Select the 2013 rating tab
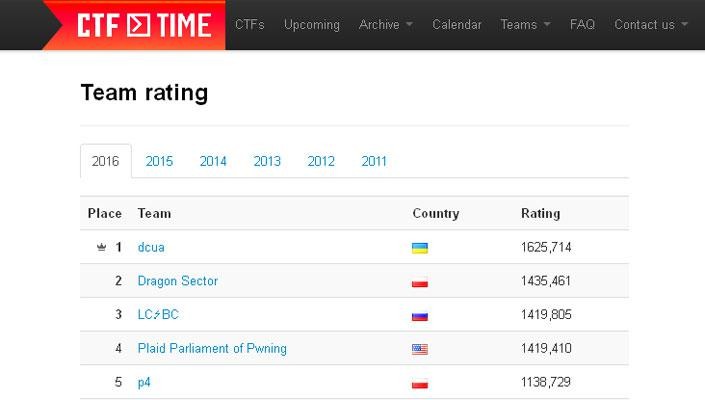The height and width of the screenshot is (400, 705). click(x=267, y=161)
